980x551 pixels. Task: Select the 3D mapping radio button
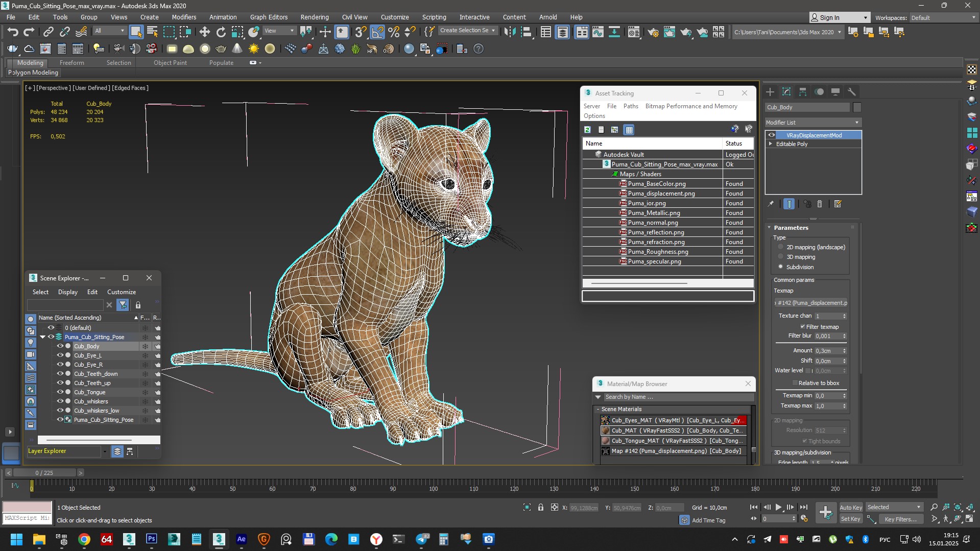(780, 257)
